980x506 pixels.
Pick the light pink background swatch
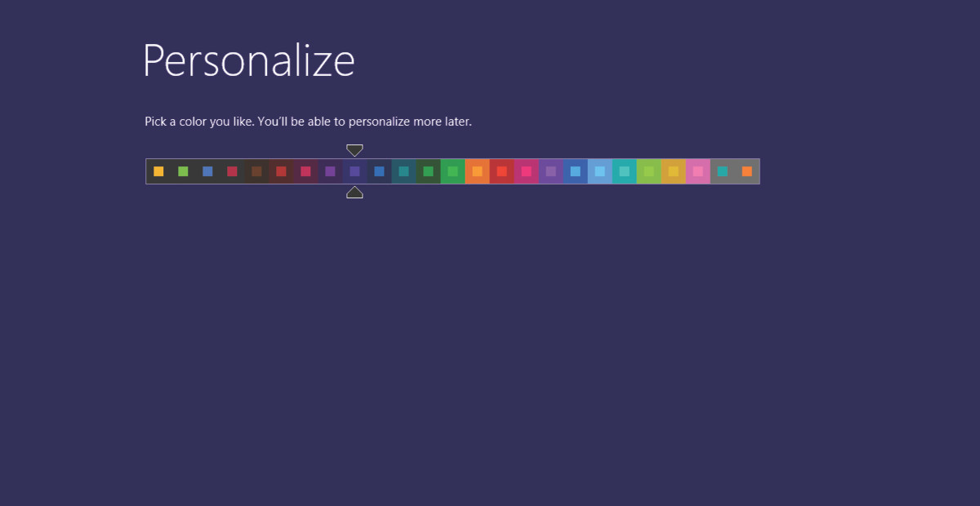coord(697,171)
